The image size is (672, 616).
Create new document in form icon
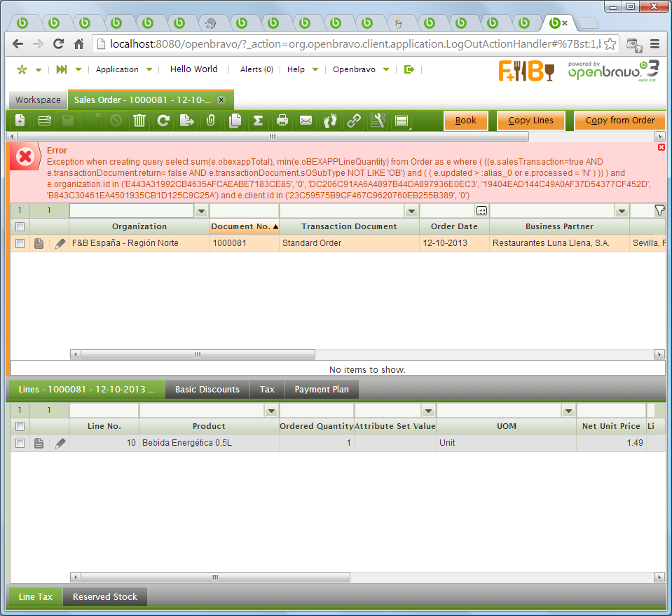20,121
